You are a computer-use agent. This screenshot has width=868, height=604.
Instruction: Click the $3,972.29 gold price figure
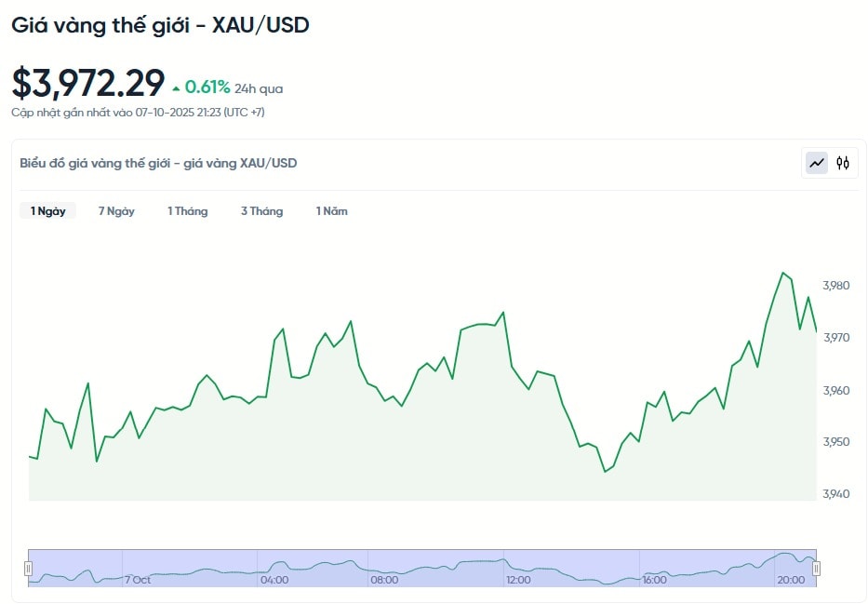point(88,83)
